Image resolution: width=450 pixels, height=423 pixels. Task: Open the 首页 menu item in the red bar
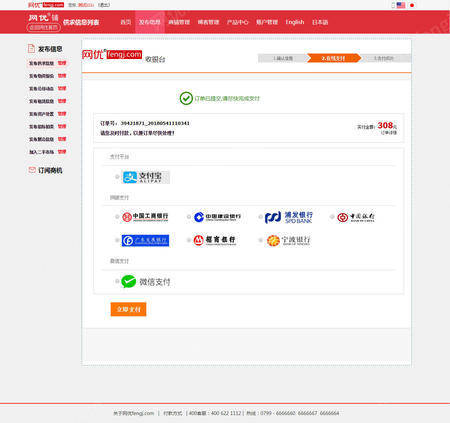(x=126, y=22)
